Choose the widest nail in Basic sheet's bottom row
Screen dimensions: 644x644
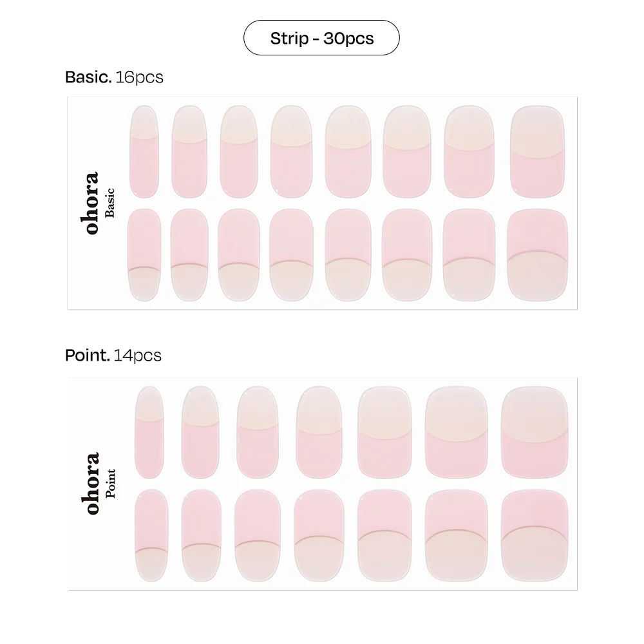537,255
